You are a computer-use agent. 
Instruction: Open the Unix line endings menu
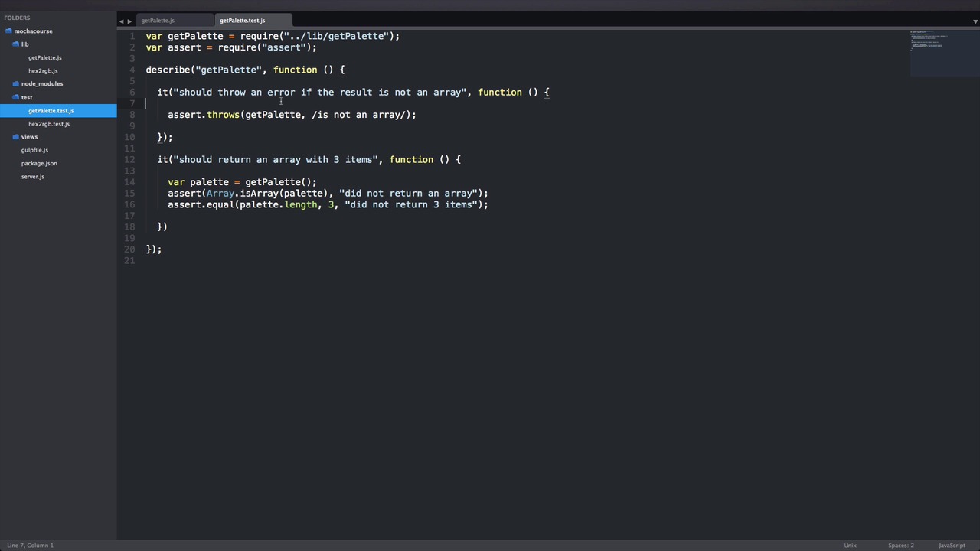tap(850, 546)
